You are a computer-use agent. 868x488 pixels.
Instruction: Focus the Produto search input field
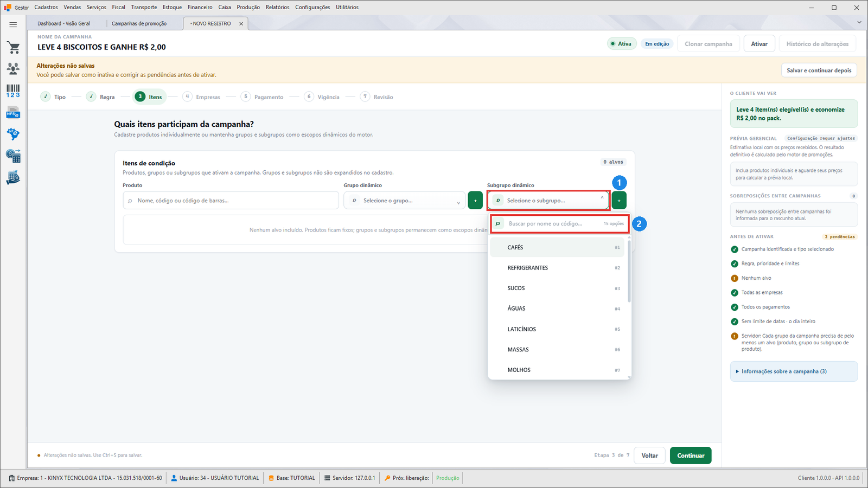click(x=231, y=201)
